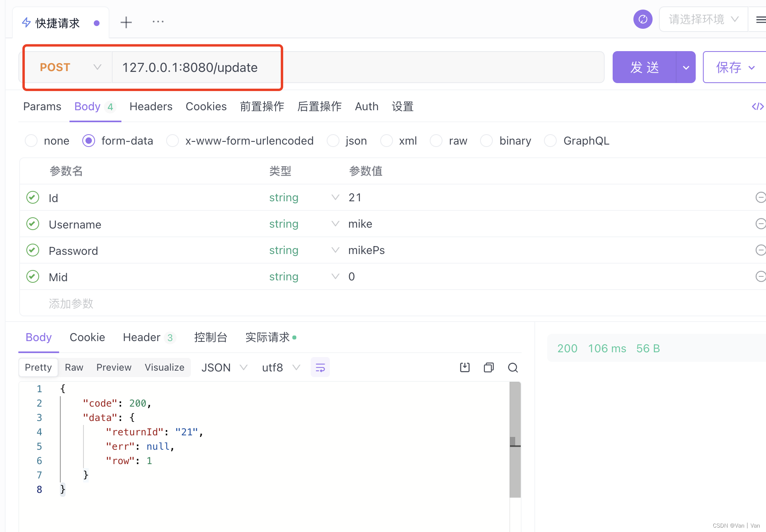Viewport: 766px width, 532px height.
Task: Select the json body format
Action: click(333, 141)
